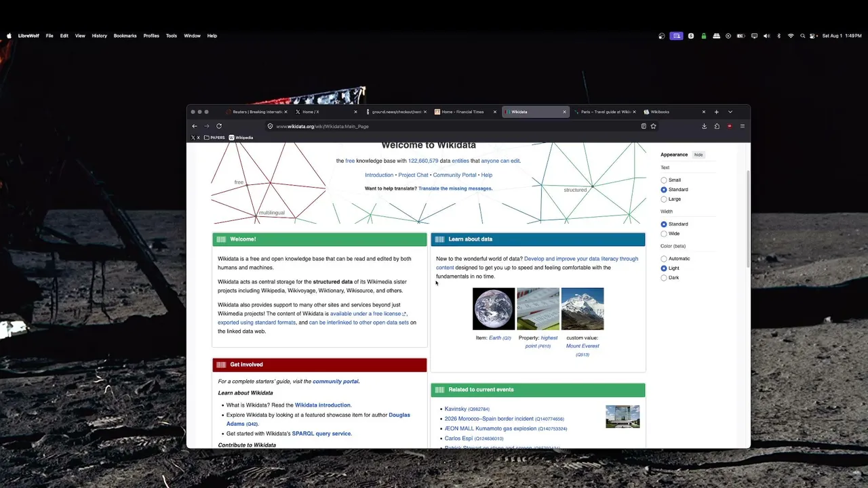
Task: Open the downloads panel icon
Action: click(x=704, y=126)
